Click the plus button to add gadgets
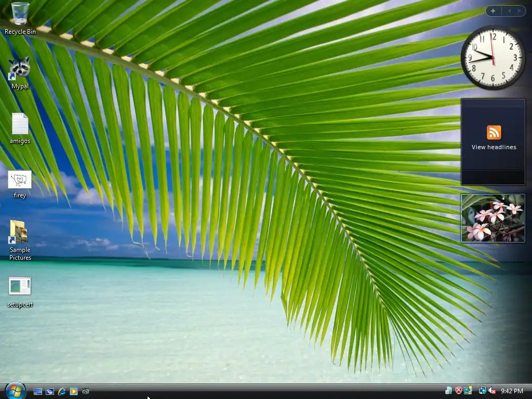The height and width of the screenshot is (399, 532). point(493,11)
